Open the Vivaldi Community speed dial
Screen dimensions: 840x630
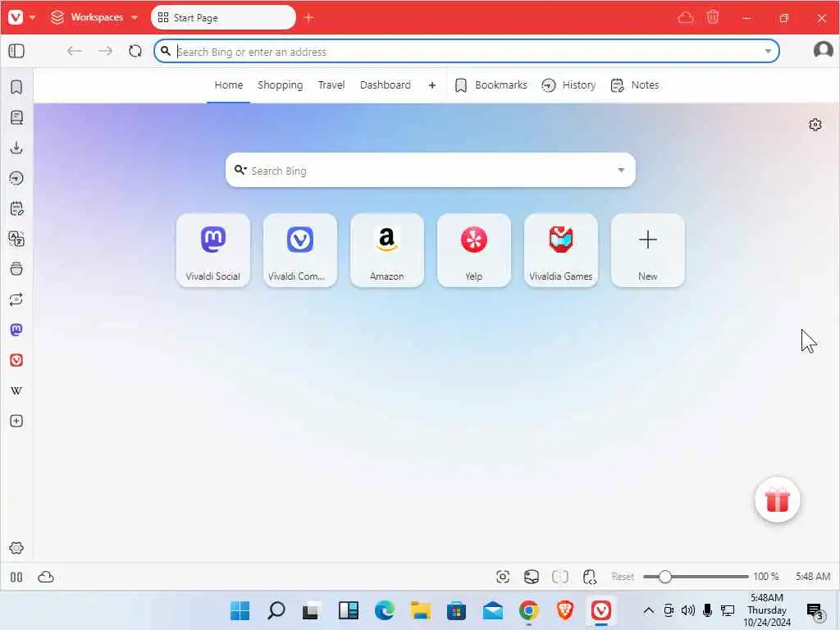coord(300,250)
